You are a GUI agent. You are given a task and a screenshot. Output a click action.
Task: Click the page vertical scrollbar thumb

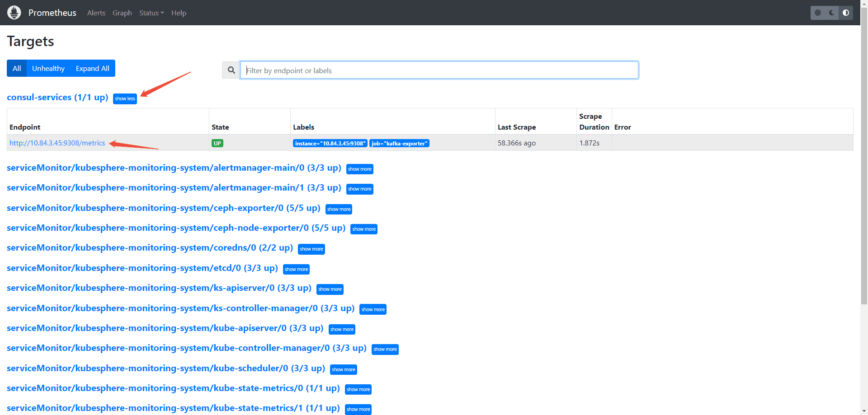click(x=864, y=156)
